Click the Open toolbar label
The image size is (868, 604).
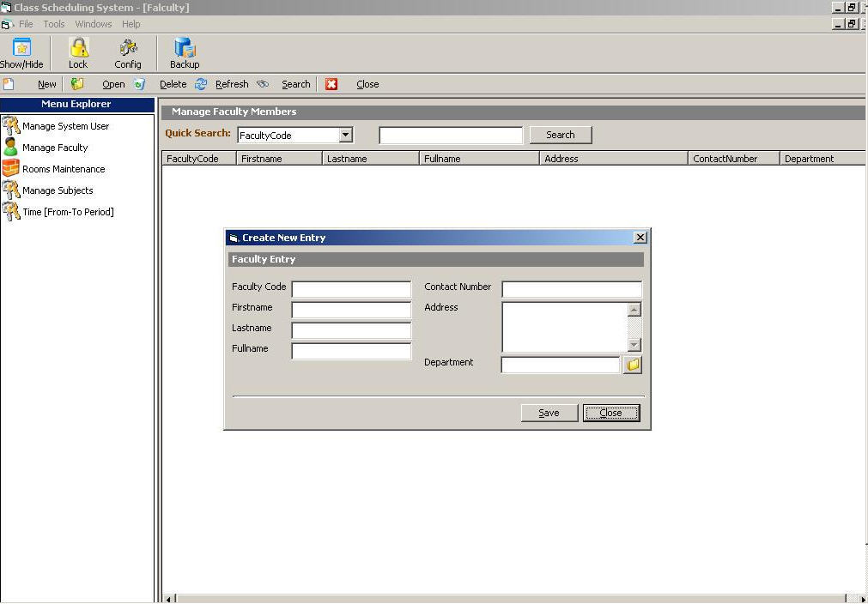(113, 84)
